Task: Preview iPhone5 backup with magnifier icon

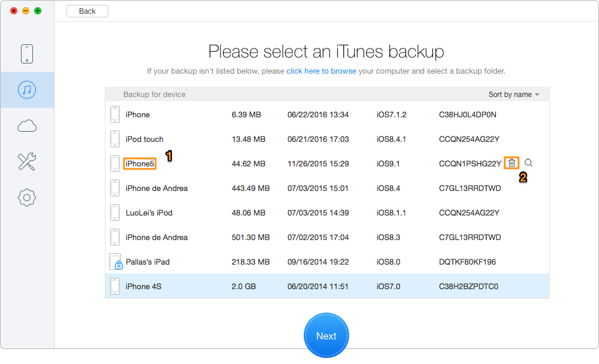Action: coord(528,163)
